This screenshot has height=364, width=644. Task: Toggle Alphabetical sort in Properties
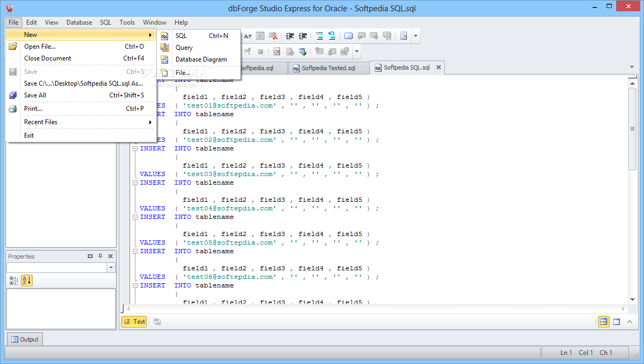point(27,280)
